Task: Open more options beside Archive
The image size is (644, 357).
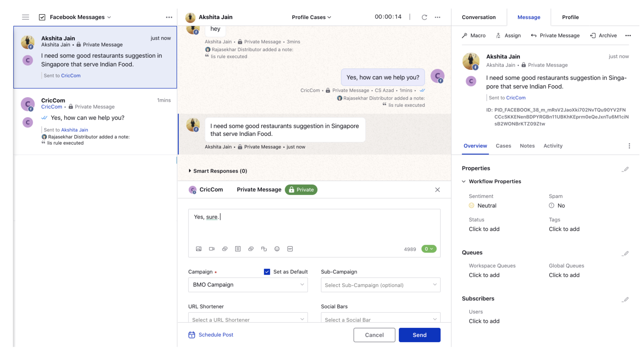Action: pyautogui.click(x=628, y=36)
